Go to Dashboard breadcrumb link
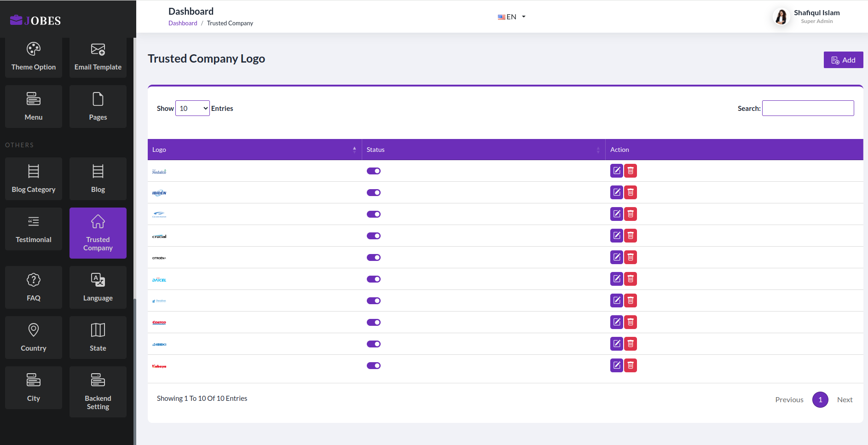868x445 pixels. click(183, 23)
